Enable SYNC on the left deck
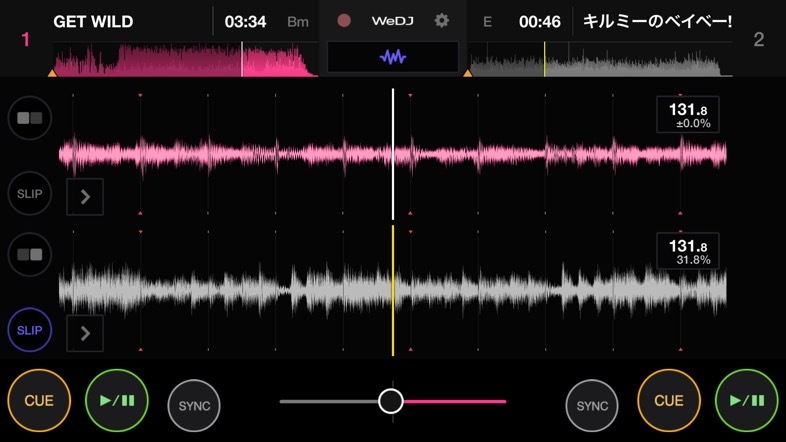The width and height of the screenshot is (786, 442). (194, 405)
